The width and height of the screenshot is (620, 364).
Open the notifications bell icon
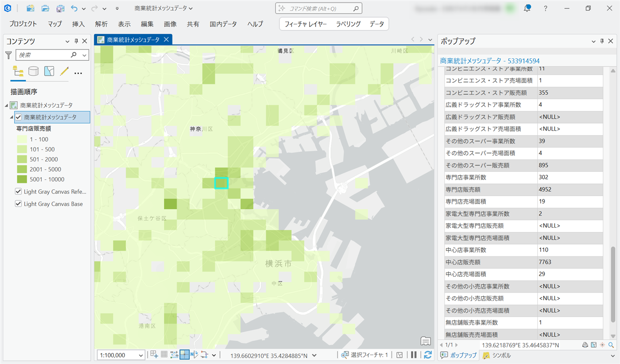click(527, 8)
